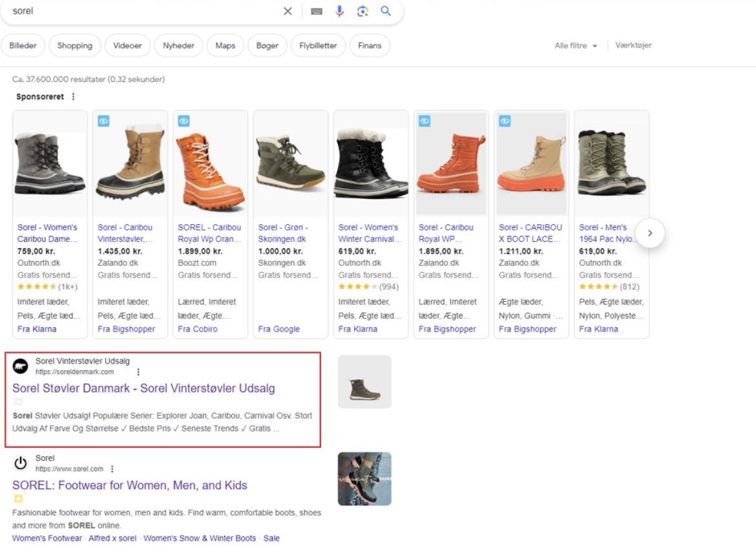Select the Flybilletter tab
This screenshot has width=756, height=546.
click(318, 46)
